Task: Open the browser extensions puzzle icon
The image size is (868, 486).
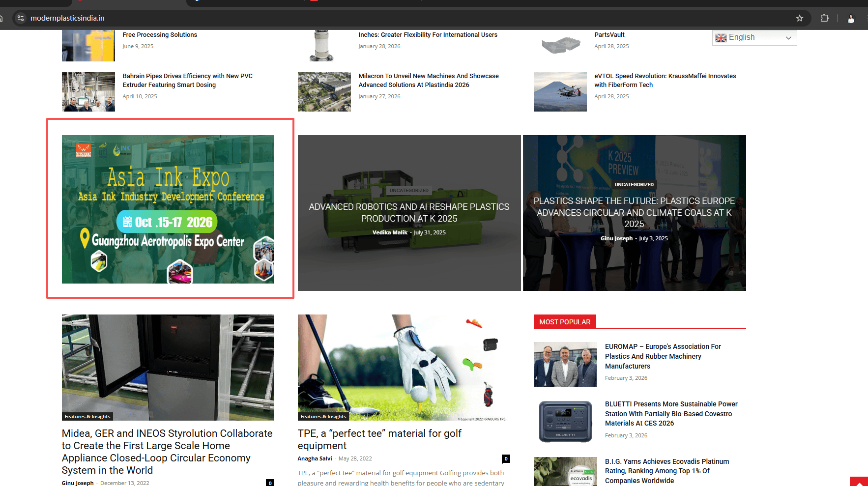Action: (x=824, y=18)
